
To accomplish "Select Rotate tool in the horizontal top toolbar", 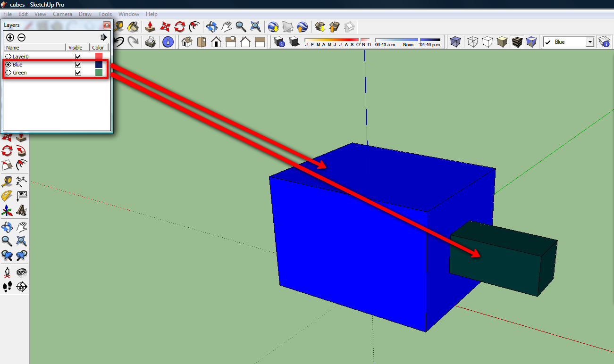I will coord(179,26).
